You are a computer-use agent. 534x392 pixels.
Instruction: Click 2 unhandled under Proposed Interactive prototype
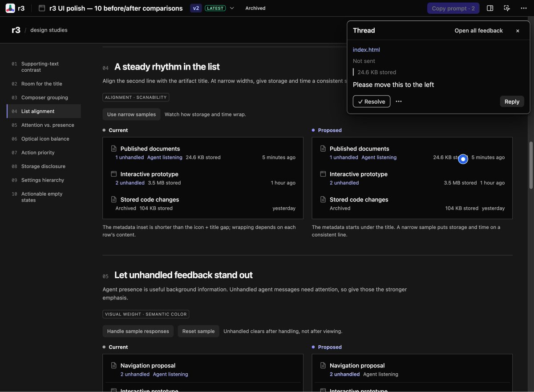tap(344, 183)
